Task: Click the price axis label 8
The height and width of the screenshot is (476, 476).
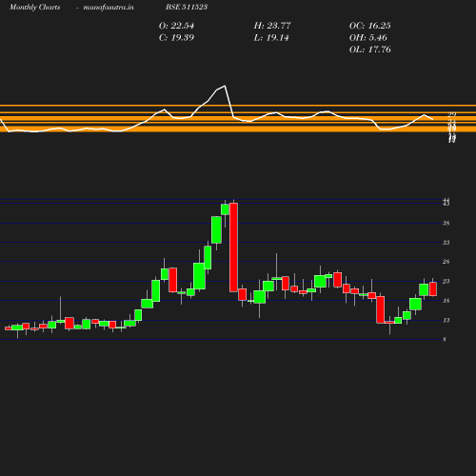Action: tap(445, 340)
